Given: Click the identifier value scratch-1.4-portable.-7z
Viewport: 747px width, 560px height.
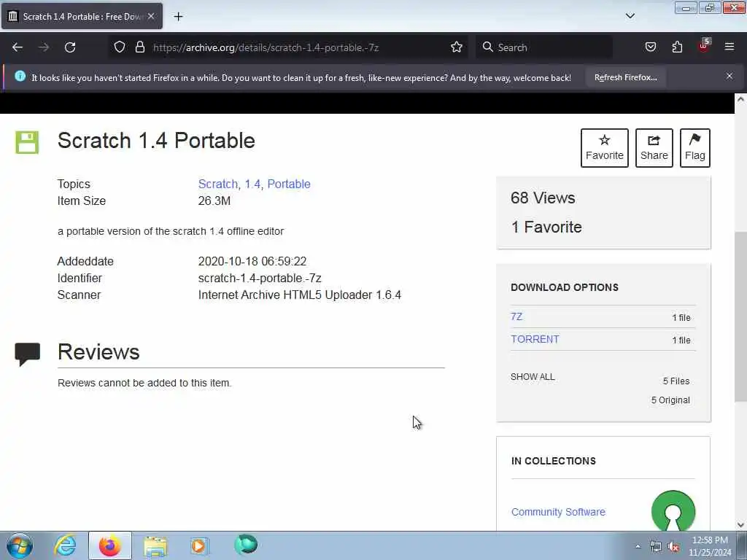Looking at the screenshot, I should pos(260,278).
